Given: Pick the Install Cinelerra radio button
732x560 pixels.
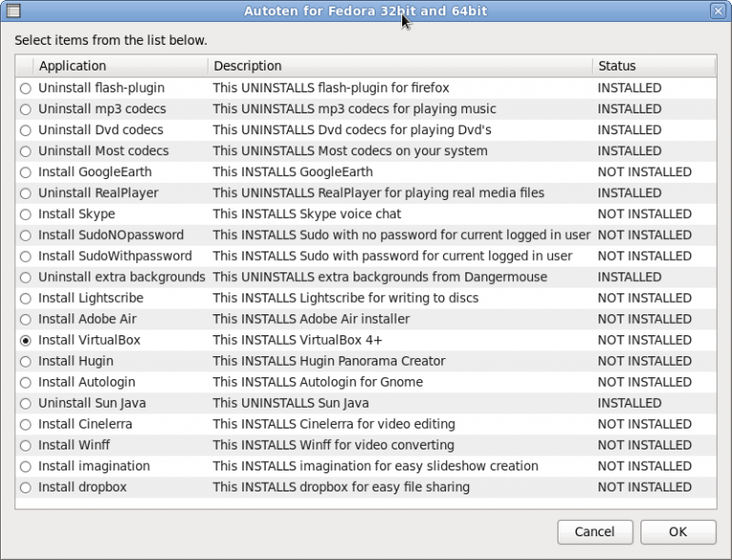Looking at the screenshot, I should 26,424.
